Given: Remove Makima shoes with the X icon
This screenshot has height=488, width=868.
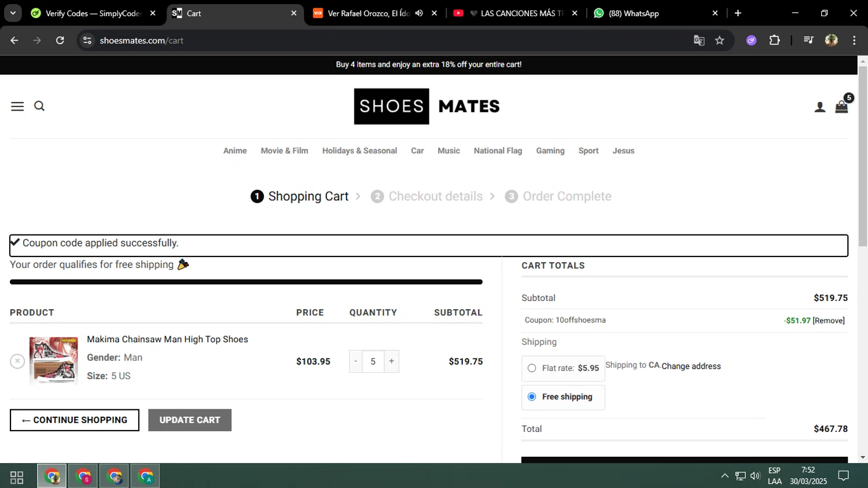Looking at the screenshot, I should (17, 361).
